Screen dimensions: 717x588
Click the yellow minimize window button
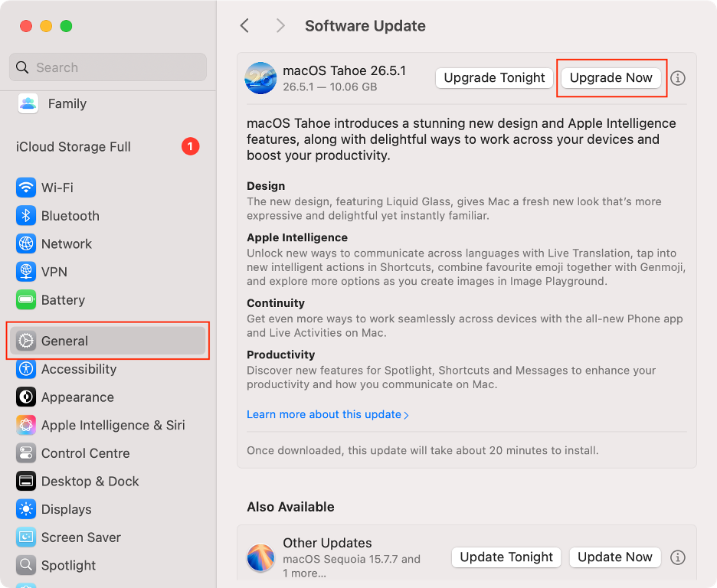(46, 26)
